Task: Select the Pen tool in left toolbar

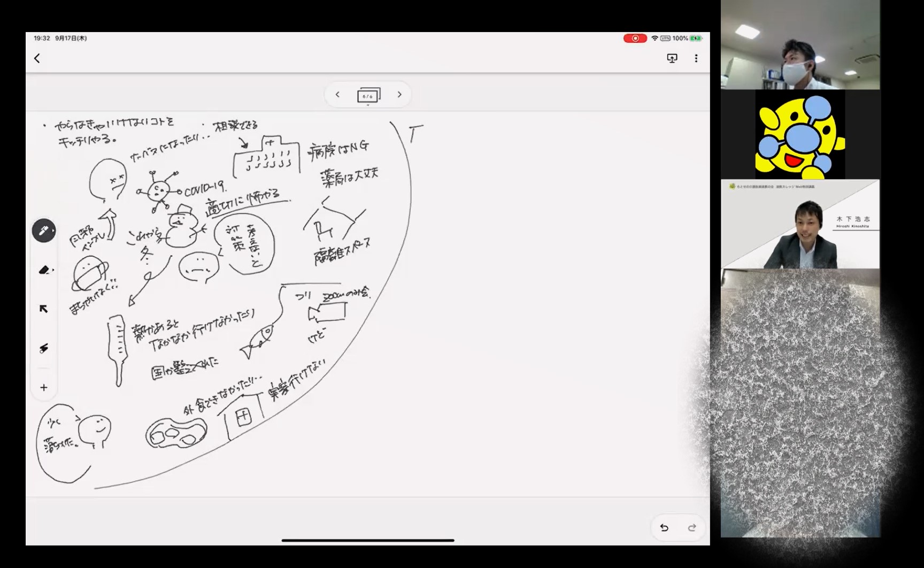Action: (x=44, y=231)
